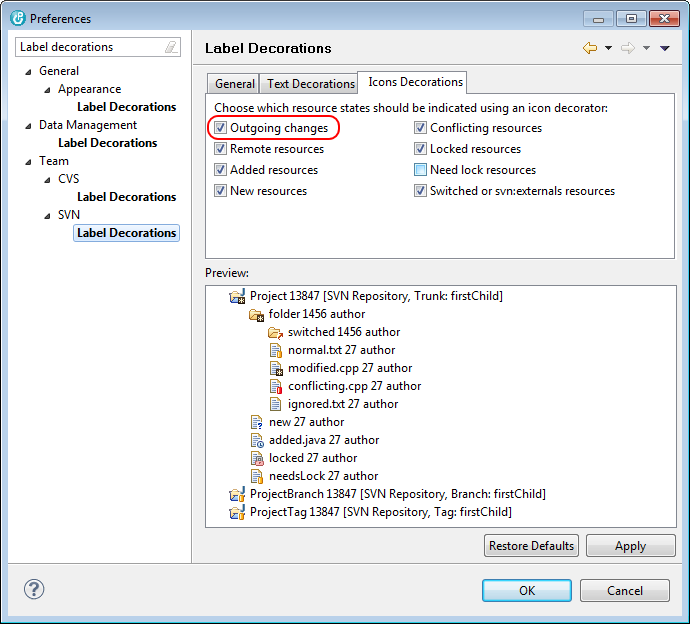Collapse the Appearance tree node

(x=48, y=90)
